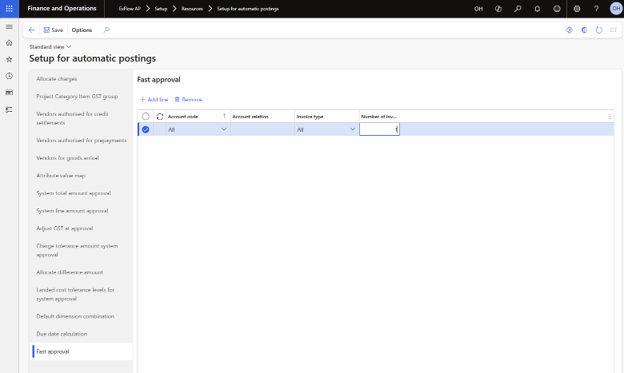The height and width of the screenshot is (373, 624).
Task: Open grid options vertical dots
Action: (610, 117)
